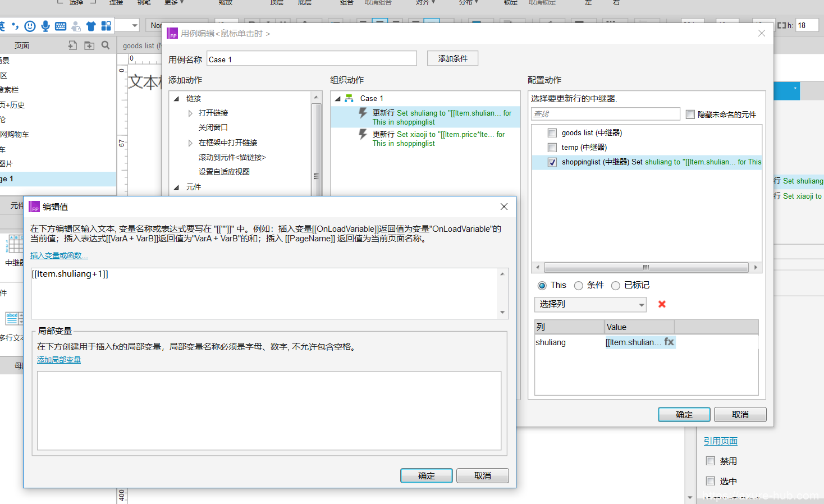This screenshot has height=504, width=824.
Task: Click the 引用页面 link
Action: 721,441
